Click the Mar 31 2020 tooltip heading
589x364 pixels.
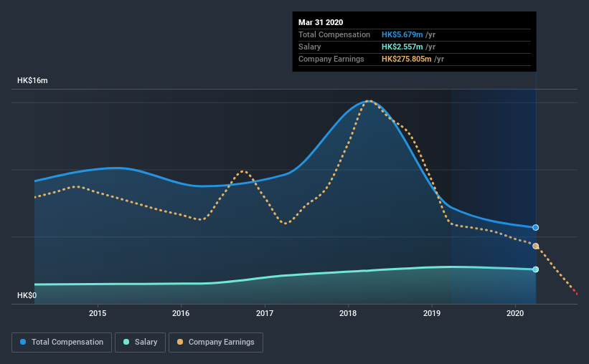[321, 22]
